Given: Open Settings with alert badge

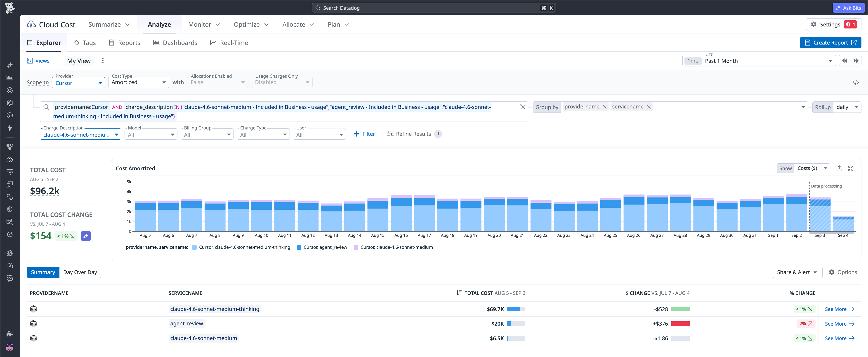Looking at the screenshot, I should pos(833,24).
